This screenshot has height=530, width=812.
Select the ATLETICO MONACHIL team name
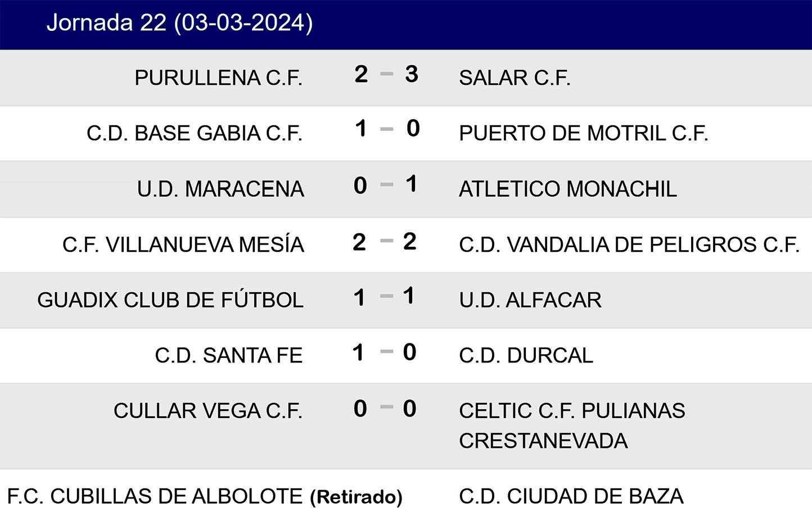[x=567, y=189]
